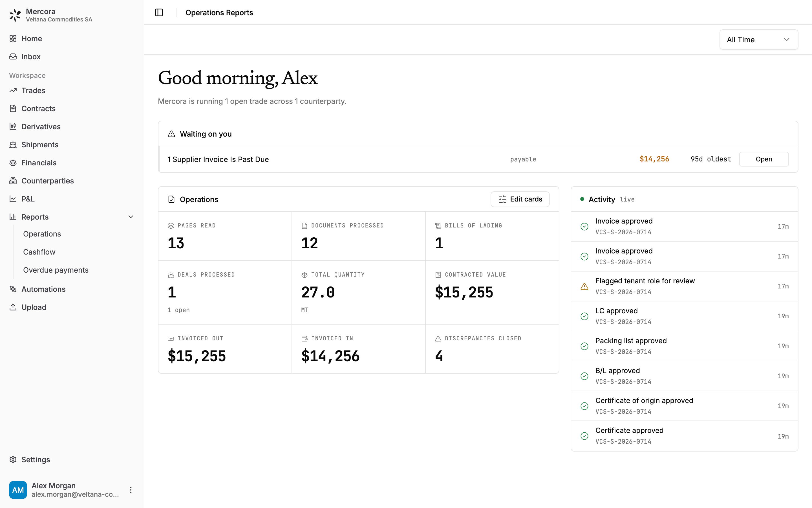Open the Certificate of origin approved activity
Screen dimensions: 812x508
684,406
